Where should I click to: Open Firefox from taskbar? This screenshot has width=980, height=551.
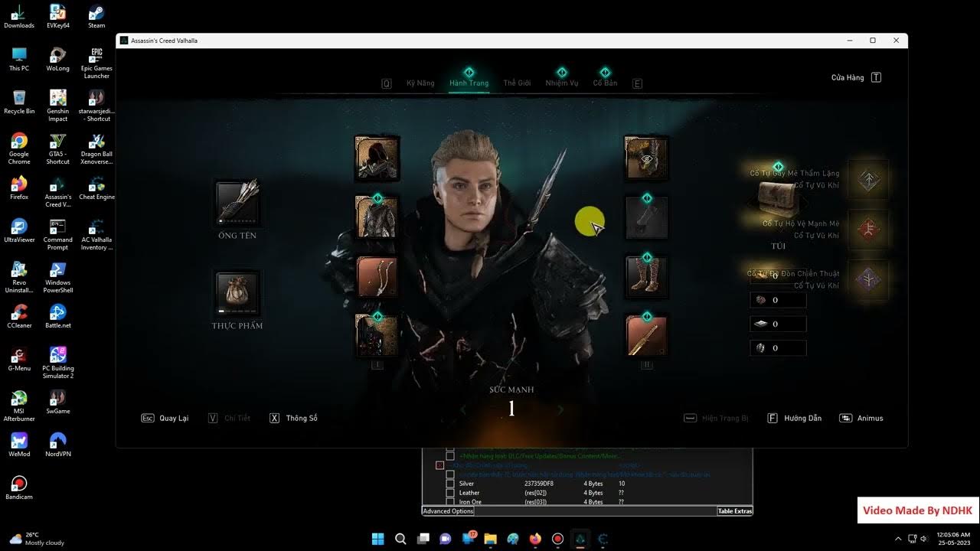[535, 539]
